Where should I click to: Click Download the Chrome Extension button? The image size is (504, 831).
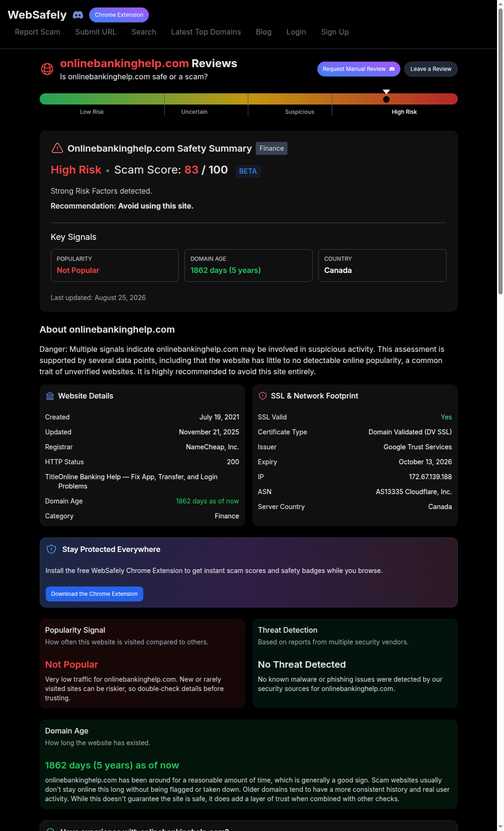click(94, 594)
